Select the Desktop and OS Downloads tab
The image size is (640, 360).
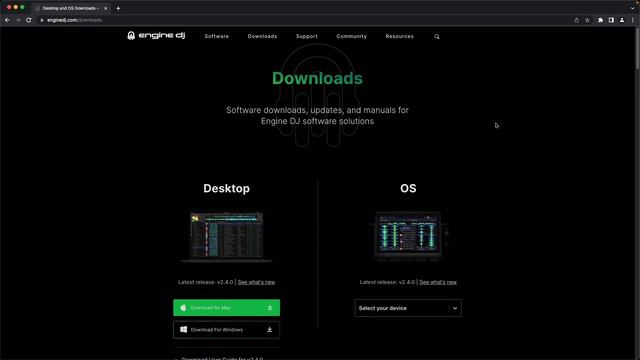click(70, 8)
